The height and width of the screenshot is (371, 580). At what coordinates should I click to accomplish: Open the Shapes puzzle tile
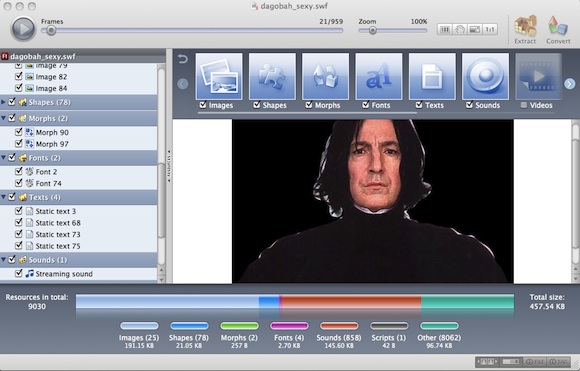pyautogui.click(x=272, y=76)
